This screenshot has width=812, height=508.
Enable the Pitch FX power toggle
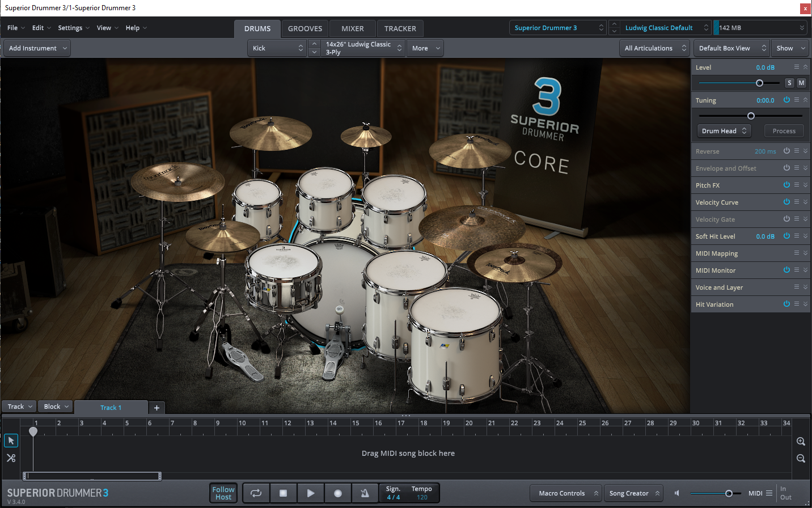click(x=786, y=185)
